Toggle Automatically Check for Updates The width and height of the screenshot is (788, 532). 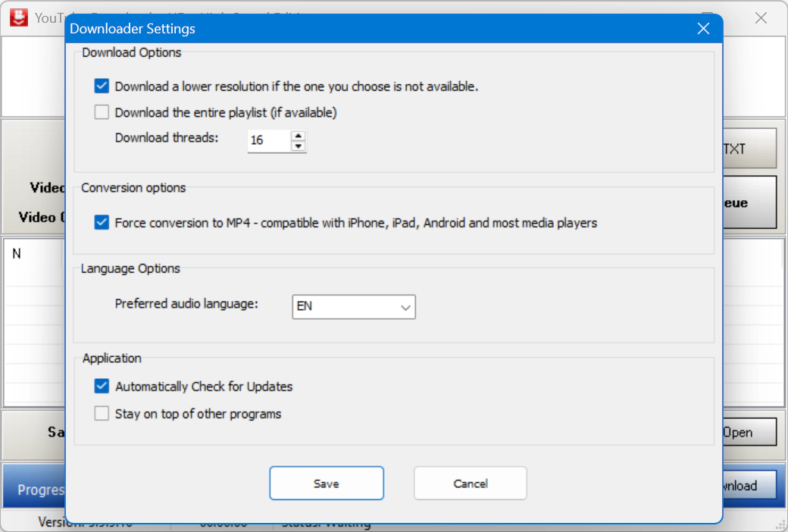point(102,386)
